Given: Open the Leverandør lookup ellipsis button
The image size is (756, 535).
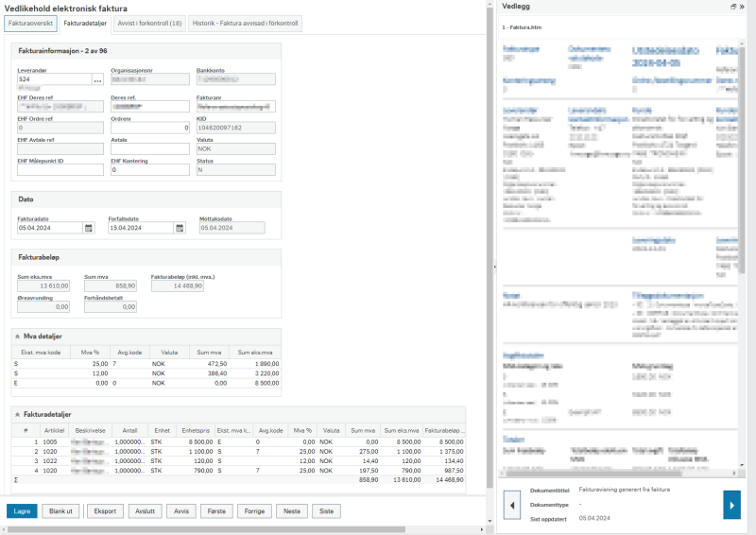Looking at the screenshot, I should click(x=97, y=79).
